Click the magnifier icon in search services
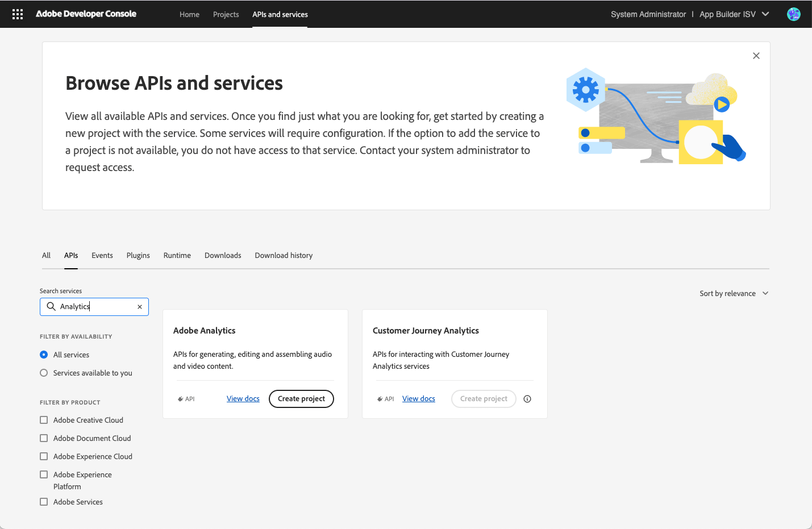The width and height of the screenshot is (812, 529). coord(51,306)
